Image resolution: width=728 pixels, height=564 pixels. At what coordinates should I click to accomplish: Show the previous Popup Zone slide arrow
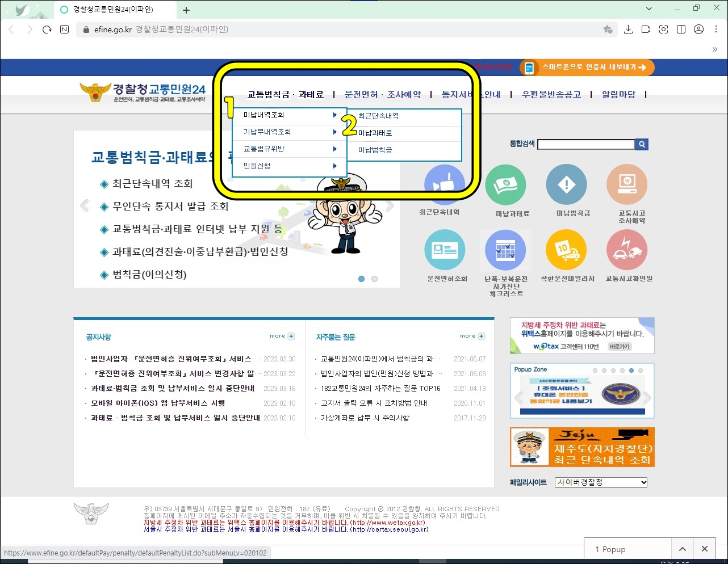(x=518, y=397)
